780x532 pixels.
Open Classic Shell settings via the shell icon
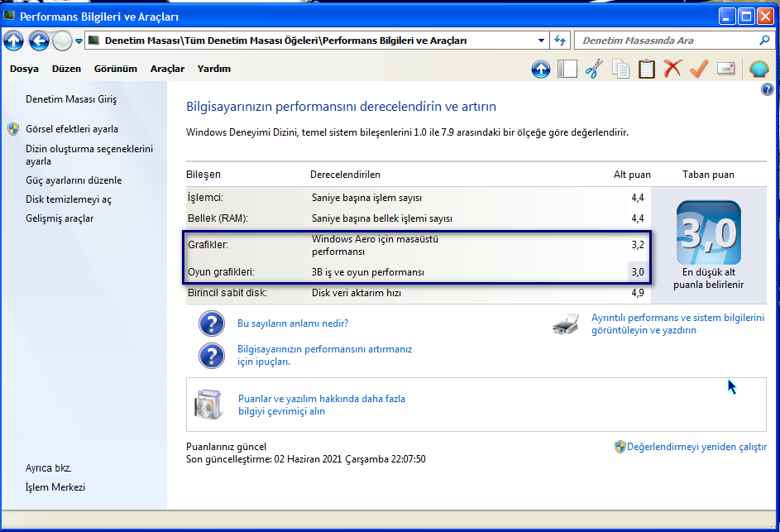(x=759, y=69)
